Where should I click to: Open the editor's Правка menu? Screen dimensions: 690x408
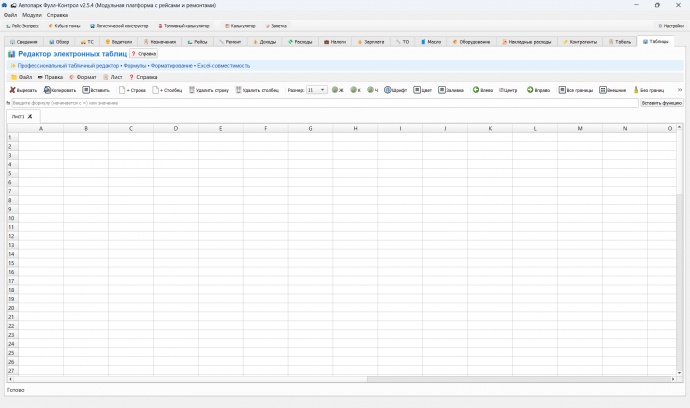click(x=50, y=77)
